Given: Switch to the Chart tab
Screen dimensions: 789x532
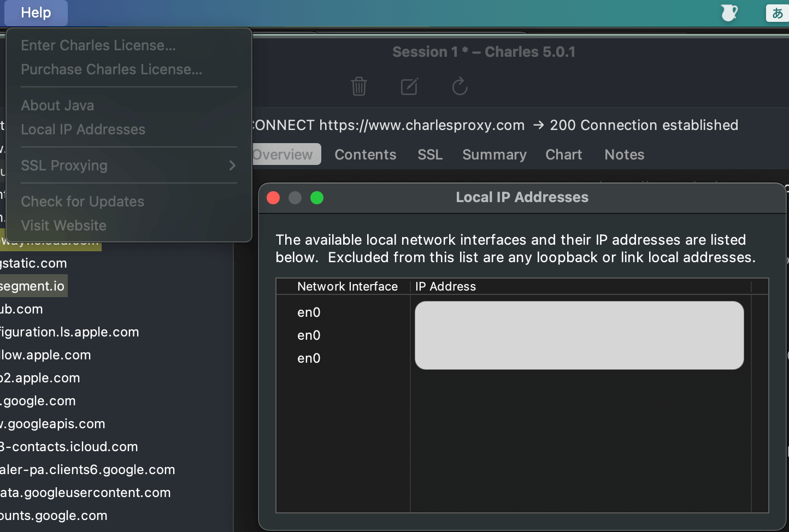Looking at the screenshot, I should [x=564, y=155].
